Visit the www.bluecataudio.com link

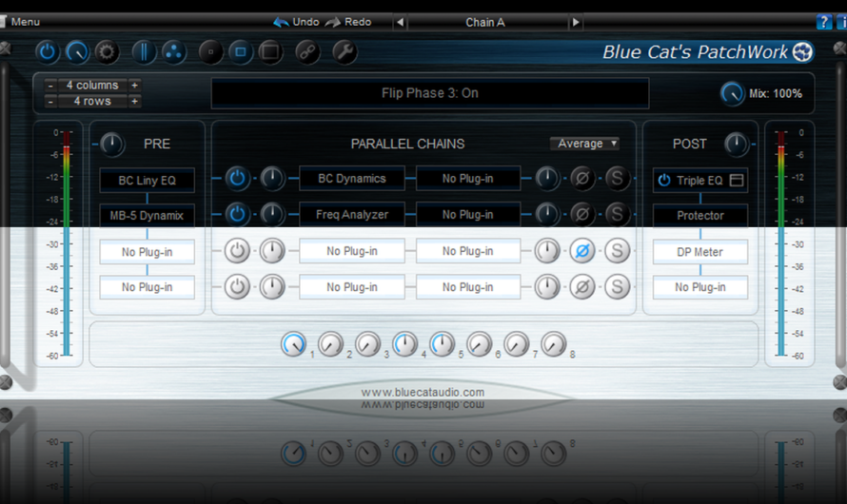point(423,393)
